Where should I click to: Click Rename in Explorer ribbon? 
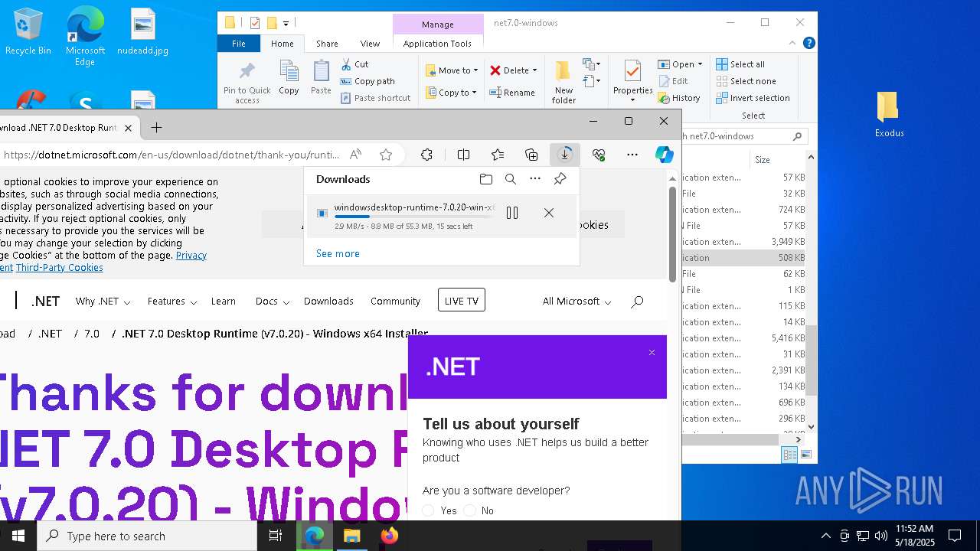(x=512, y=93)
